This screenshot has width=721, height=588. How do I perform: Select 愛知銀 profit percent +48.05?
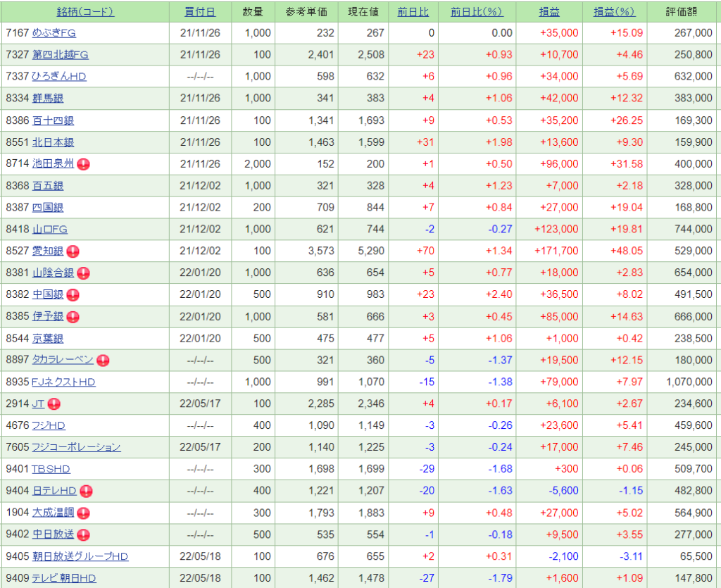pyautogui.click(x=627, y=251)
